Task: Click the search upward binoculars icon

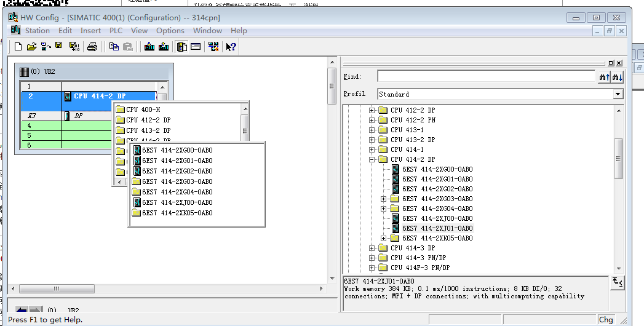Action: click(x=604, y=77)
